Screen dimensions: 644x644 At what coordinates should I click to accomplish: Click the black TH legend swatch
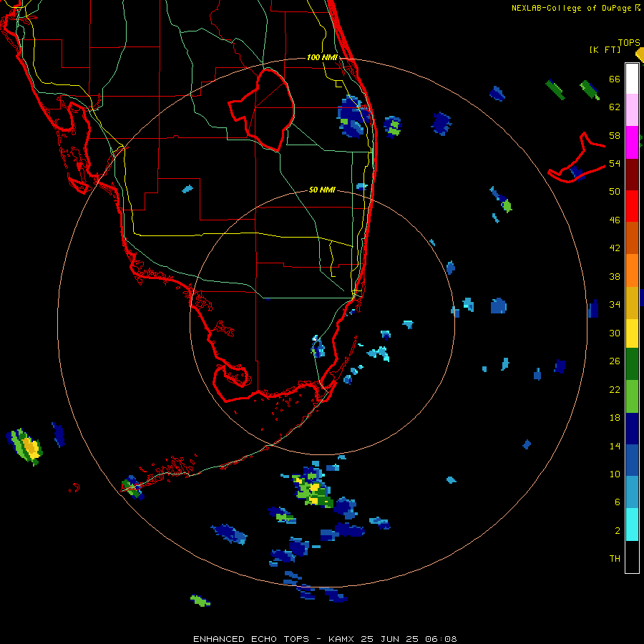pyautogui.click(x=632, y=557)
